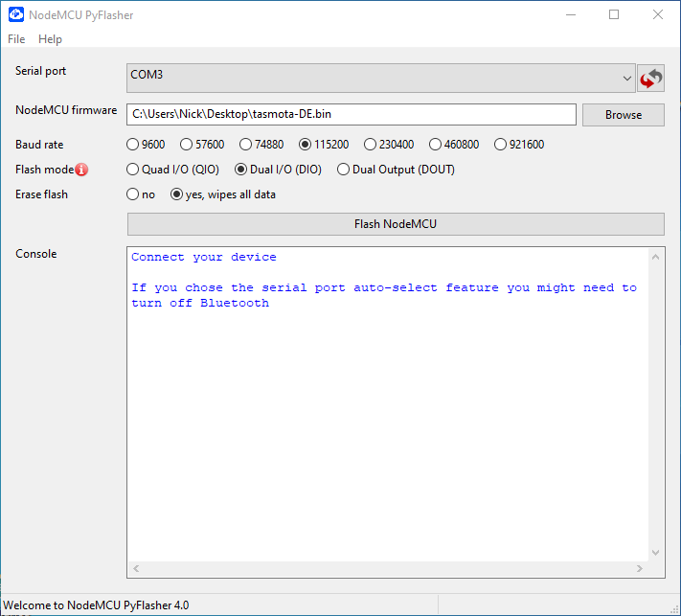Select the 9600 baud rate
Screen dimensions: 681x616
[x=133, y=145]
